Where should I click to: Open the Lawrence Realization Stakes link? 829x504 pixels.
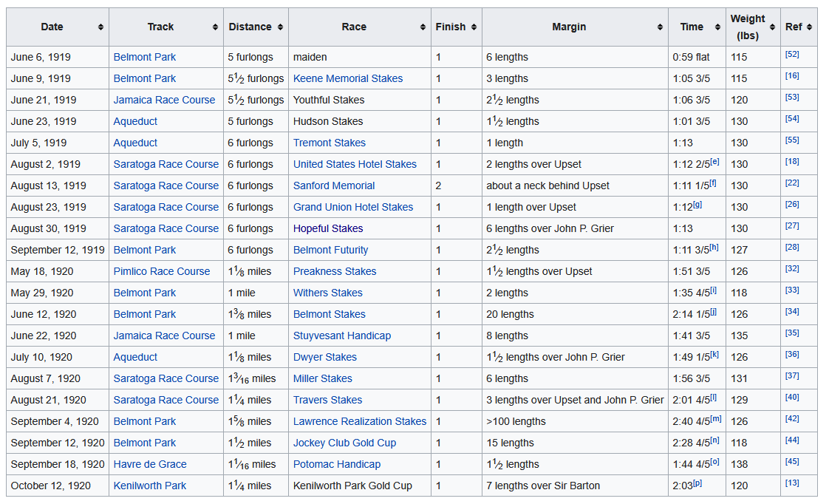(x=360, y=421)
